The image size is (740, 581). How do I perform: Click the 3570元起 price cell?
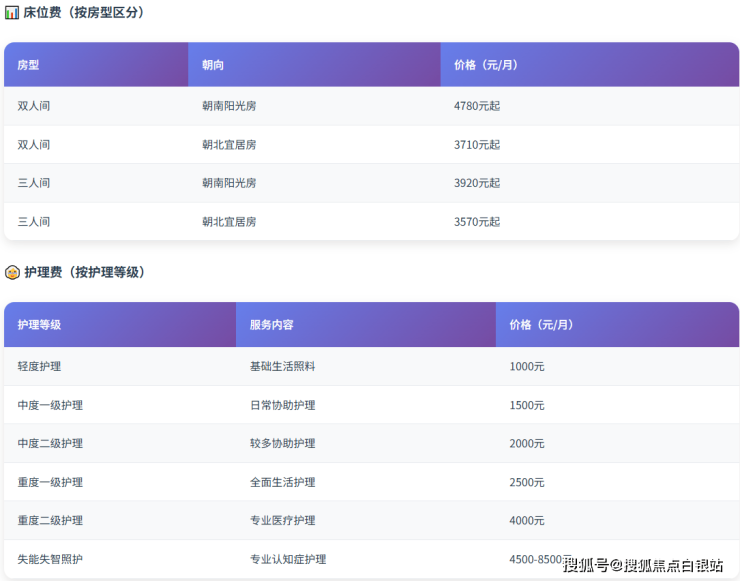coord(477,222)
